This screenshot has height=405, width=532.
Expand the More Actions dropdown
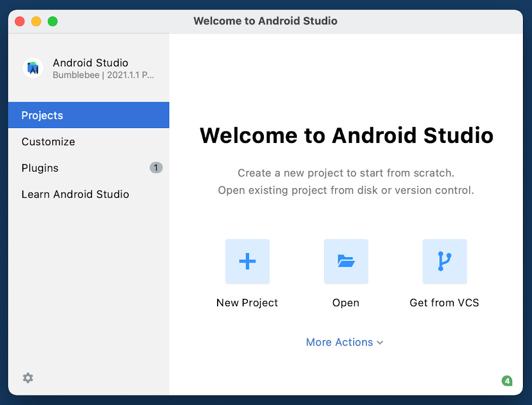[x=345, y=342]
